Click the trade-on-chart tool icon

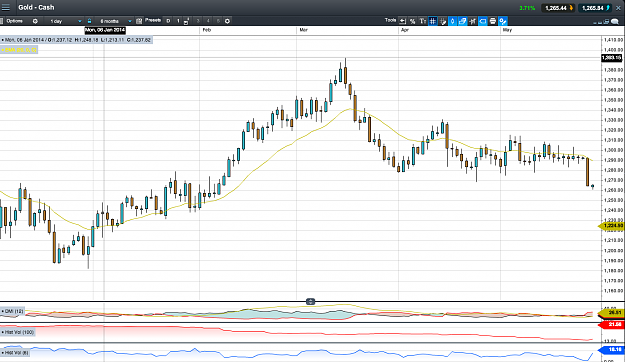coord(472,21)
